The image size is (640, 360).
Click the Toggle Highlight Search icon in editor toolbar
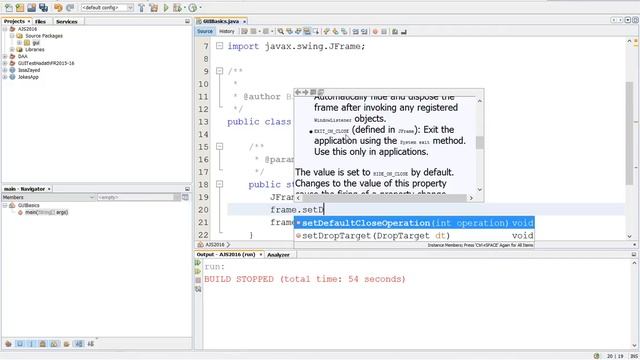click(x=307, y=31)
